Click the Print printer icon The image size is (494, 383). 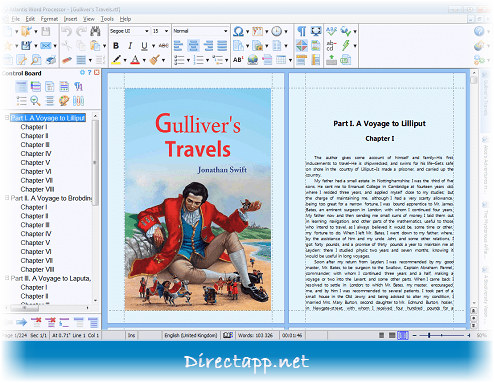coord(51,60)
